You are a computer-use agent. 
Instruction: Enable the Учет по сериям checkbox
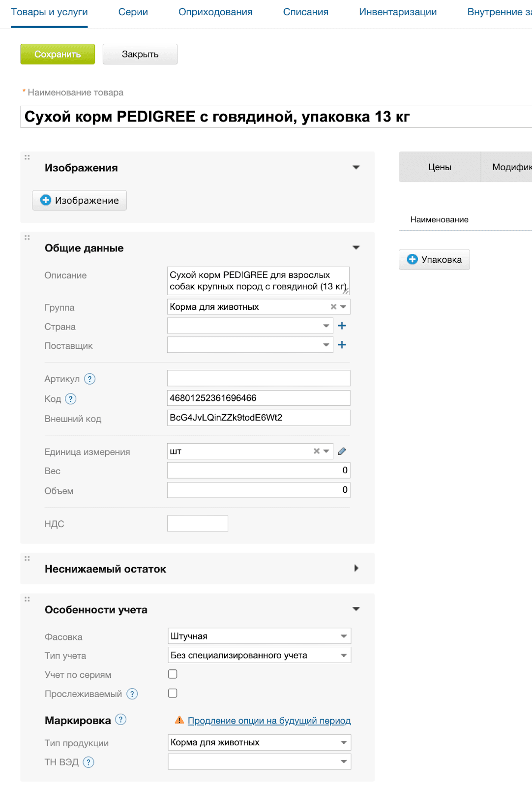coord(173,674)
